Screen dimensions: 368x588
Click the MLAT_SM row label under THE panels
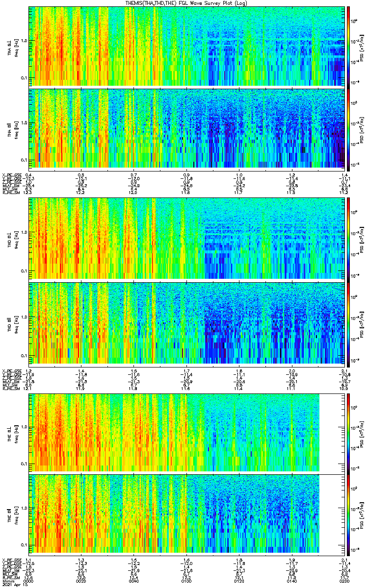click(10, 570)
